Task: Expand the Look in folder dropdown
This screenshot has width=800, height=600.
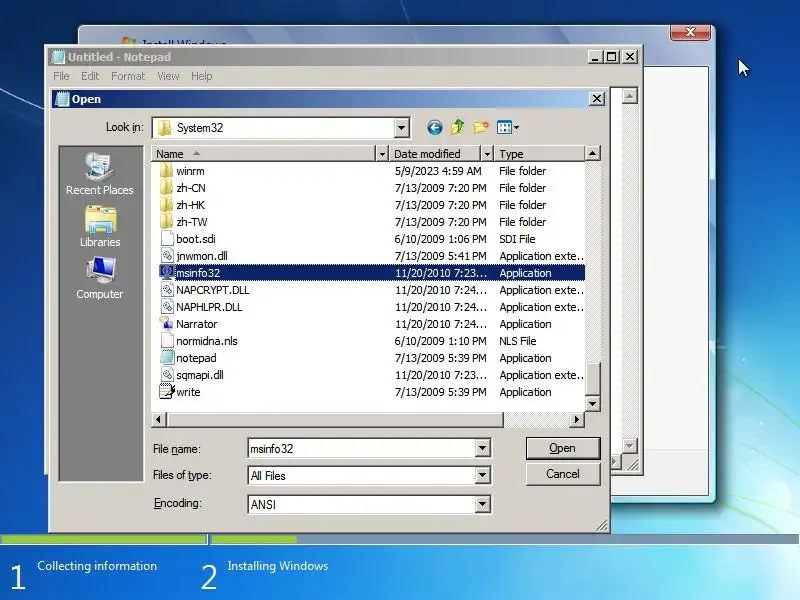Action: 402,128
